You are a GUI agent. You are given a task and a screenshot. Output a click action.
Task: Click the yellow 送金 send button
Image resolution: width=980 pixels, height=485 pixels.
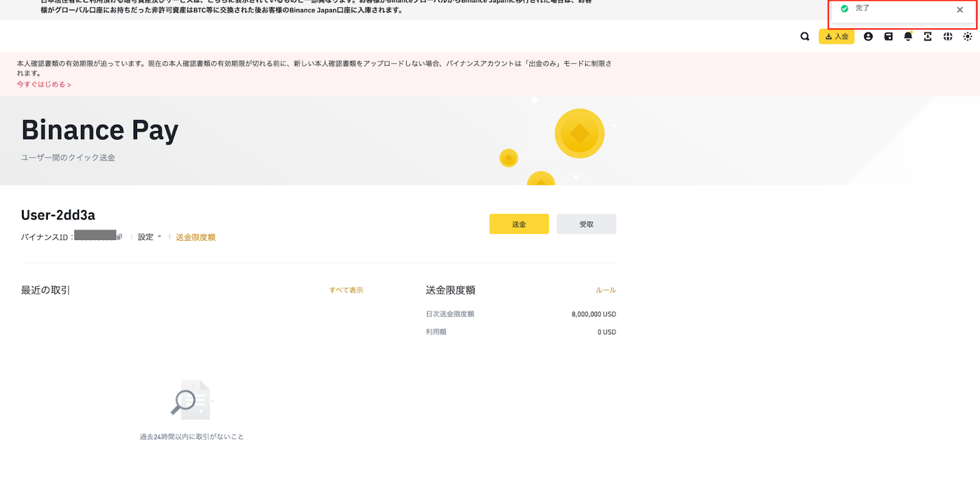pyautogui.click(x=519, y=224)
